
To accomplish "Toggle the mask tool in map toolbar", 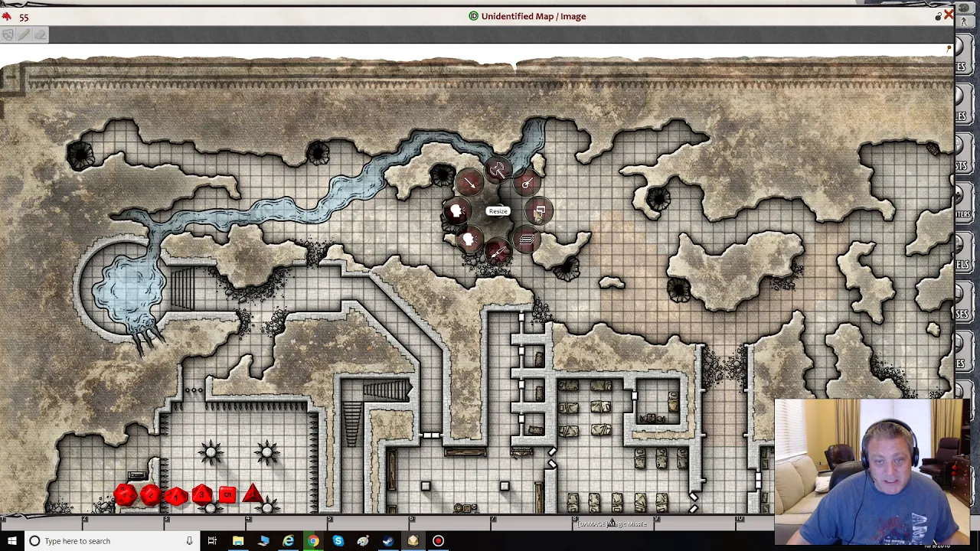I will [x=8, y=34].
